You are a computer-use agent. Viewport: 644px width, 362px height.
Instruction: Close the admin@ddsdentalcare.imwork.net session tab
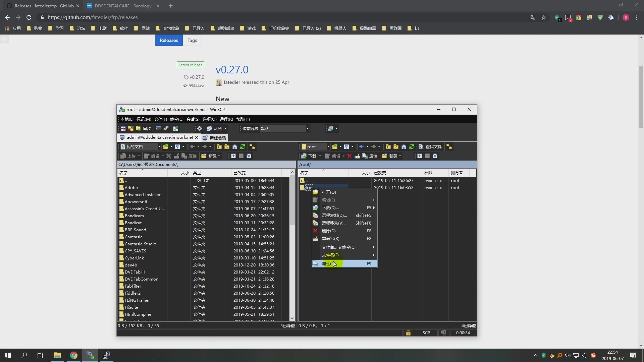[197, 137]
